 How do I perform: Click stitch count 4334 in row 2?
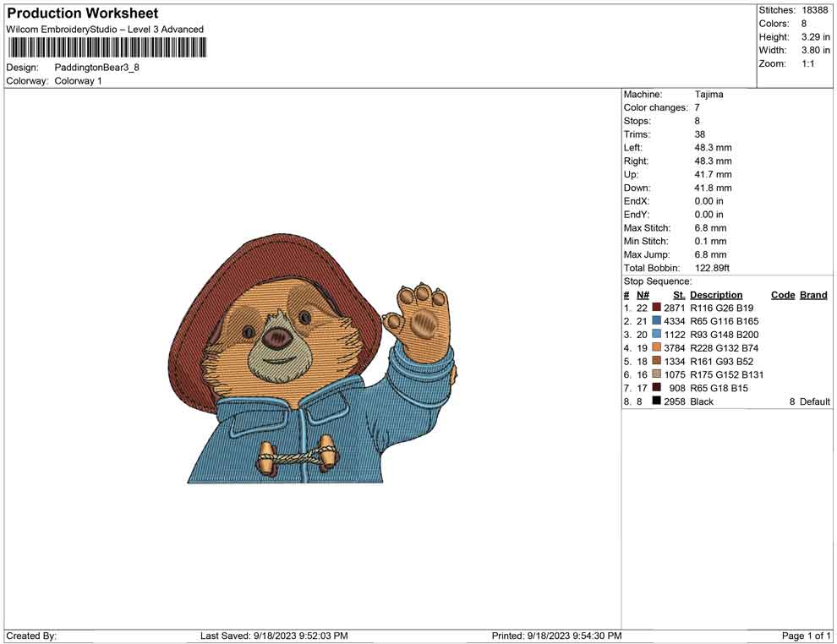click(x=674, y=321)
